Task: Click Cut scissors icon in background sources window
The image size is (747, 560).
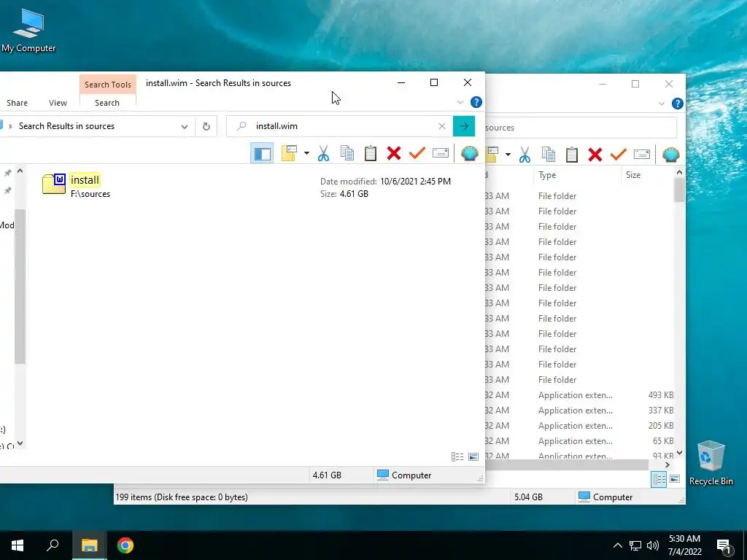Action: point(525,155)
